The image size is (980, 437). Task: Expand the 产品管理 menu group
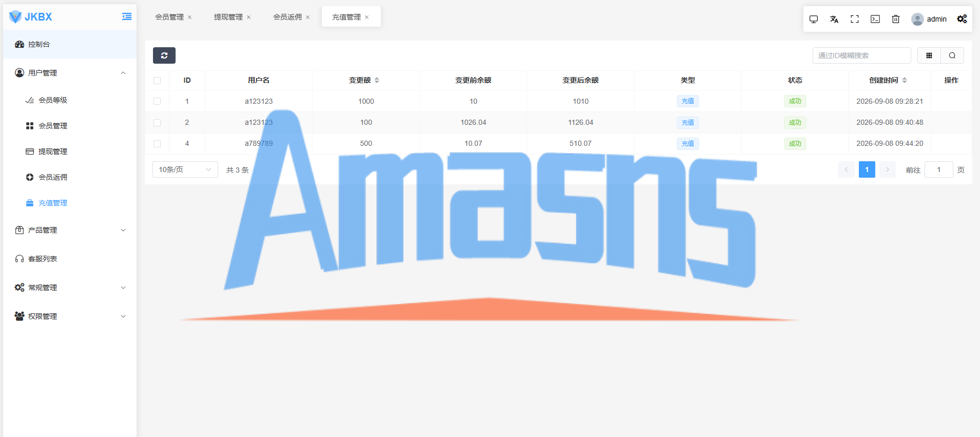70,230
